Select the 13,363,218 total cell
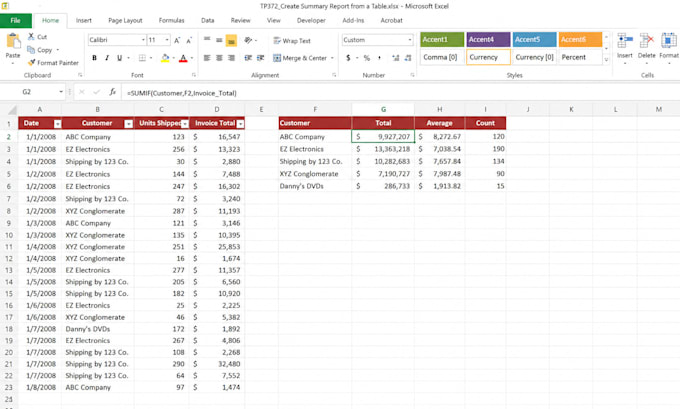680x409 pixels. click(383, 149)
